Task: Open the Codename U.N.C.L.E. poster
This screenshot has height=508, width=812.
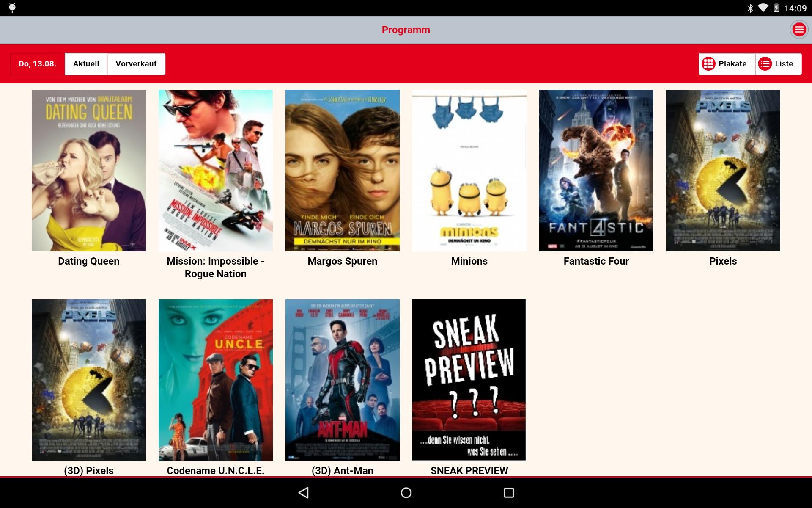Action: (216, 380)
